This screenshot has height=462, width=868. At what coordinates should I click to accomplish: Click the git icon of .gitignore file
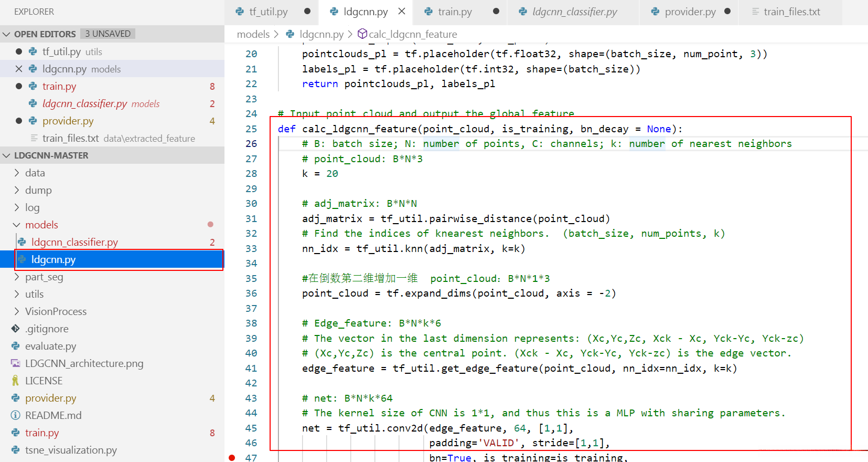[x=16, y=329]
